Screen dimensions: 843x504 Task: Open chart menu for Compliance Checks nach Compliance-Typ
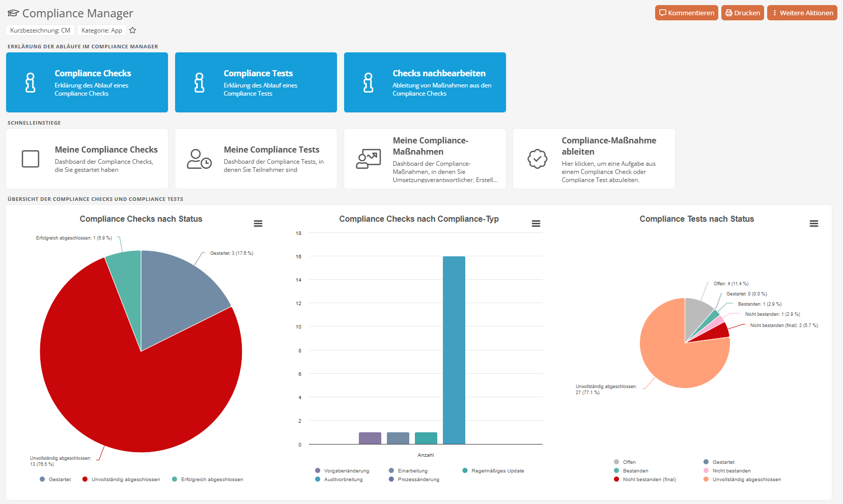click(536, 224)
